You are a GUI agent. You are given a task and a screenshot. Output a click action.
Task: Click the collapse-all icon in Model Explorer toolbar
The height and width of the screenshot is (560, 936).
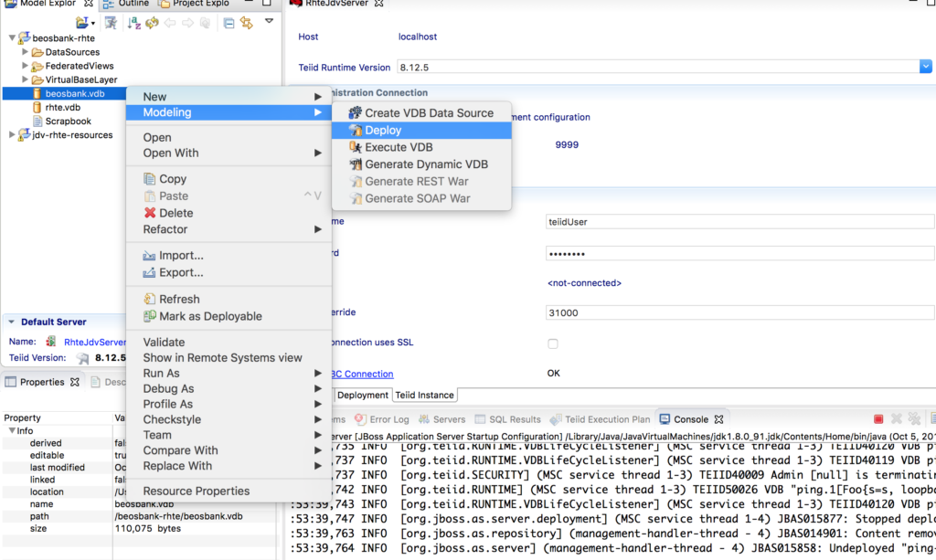229,23
